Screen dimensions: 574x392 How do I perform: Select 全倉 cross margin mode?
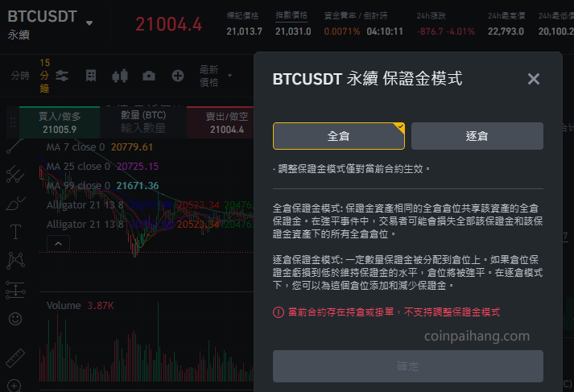[x=339, y=136]
